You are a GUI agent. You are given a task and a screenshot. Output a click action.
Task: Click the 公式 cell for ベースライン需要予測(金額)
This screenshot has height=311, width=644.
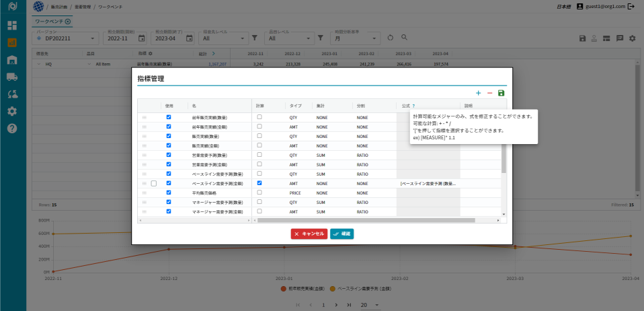pos(428,183)
